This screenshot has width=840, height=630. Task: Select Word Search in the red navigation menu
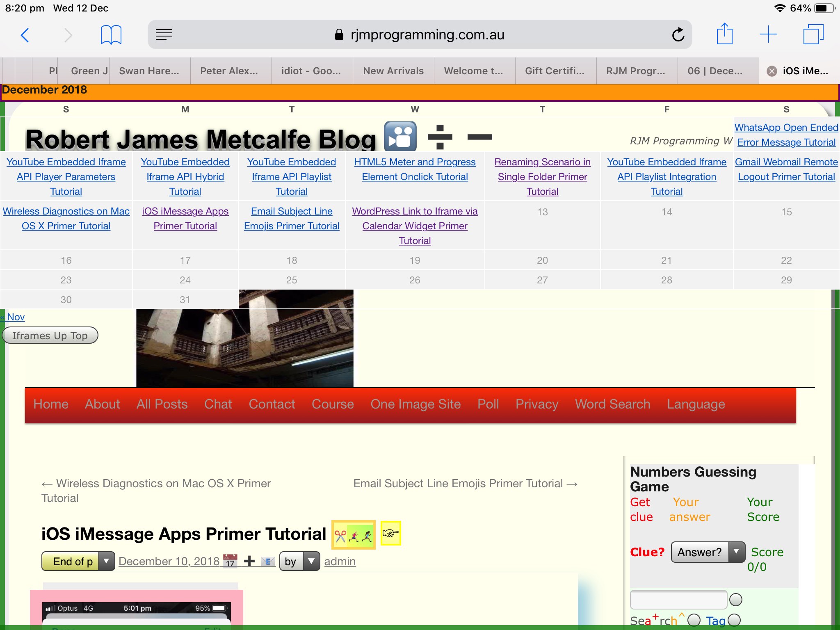coord(613,404)
